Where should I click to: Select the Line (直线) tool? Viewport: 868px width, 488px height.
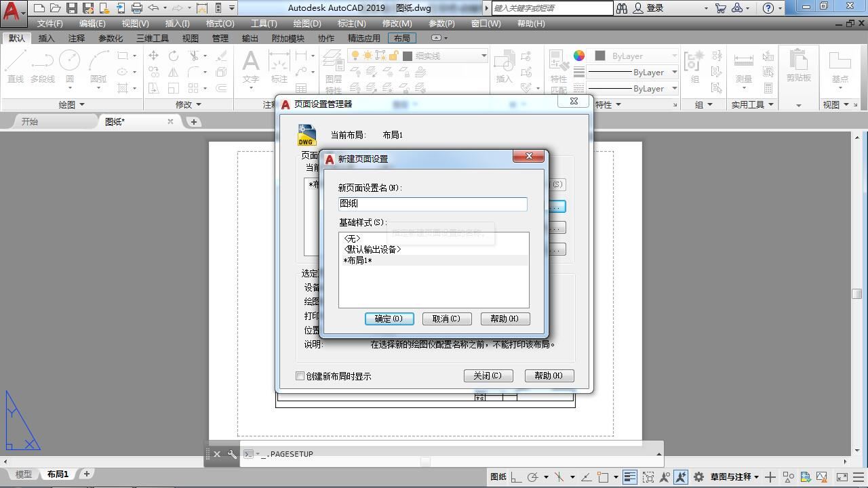pos(16,67)
